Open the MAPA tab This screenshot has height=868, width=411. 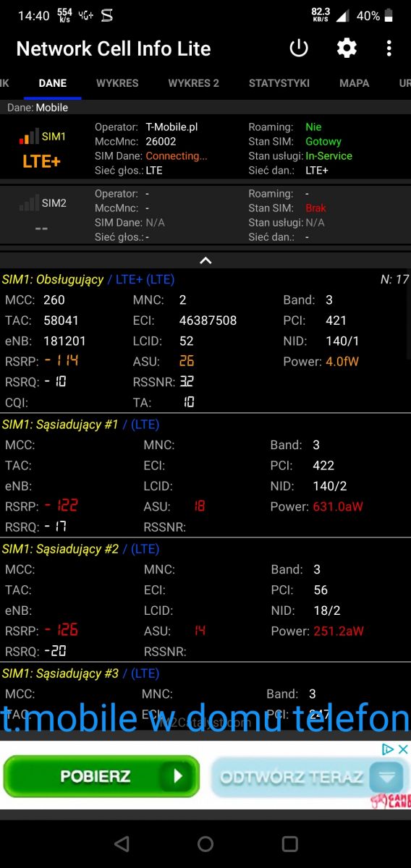(x=355, y=83)
